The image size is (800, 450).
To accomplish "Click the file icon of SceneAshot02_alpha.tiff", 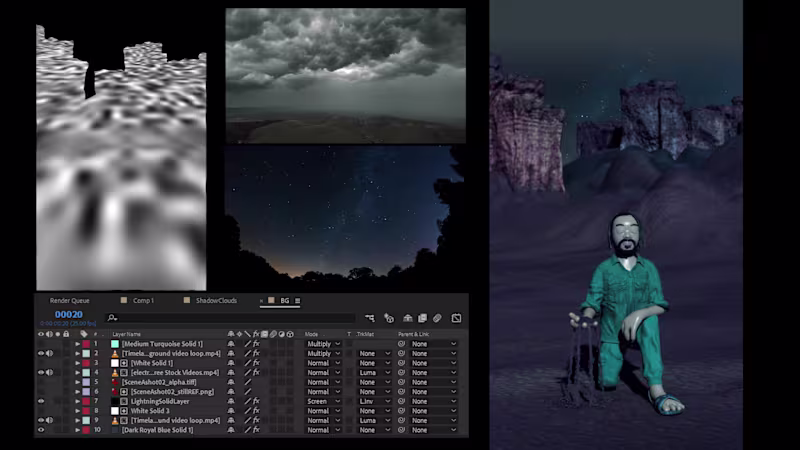I will pos(115,382).
